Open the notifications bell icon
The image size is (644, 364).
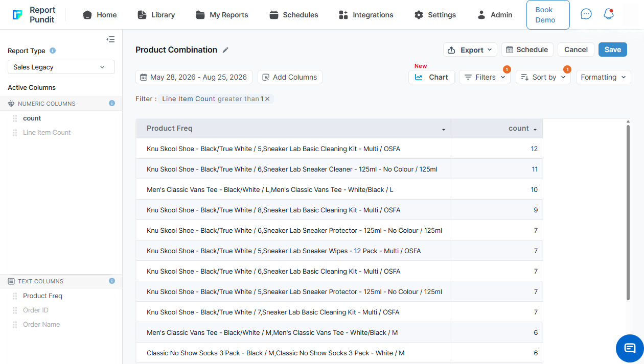tap(608, 14)
